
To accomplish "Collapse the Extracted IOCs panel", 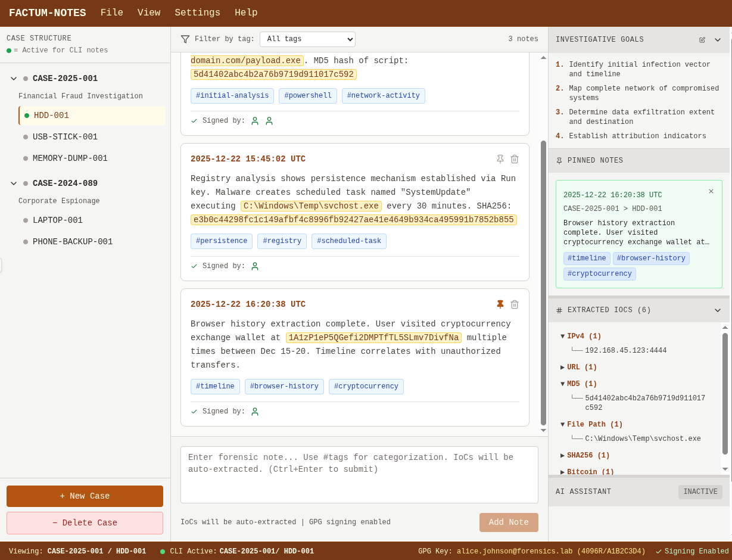I will pos(717,310).
